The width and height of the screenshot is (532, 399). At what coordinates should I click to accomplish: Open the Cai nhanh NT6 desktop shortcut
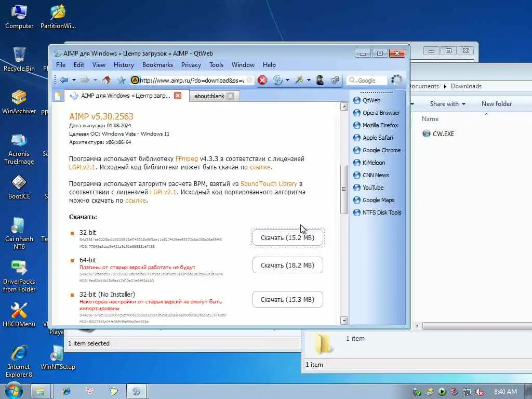(x=19, y=234)
